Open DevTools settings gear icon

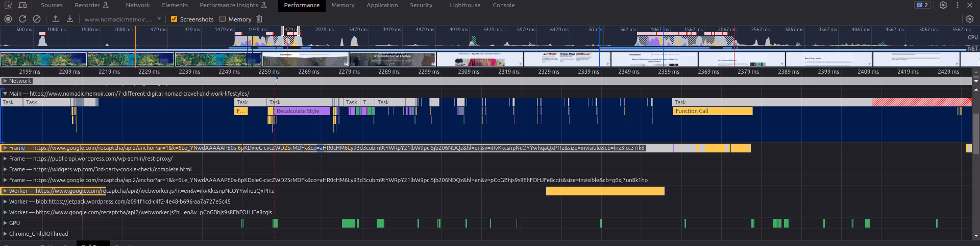click(943, 5)
